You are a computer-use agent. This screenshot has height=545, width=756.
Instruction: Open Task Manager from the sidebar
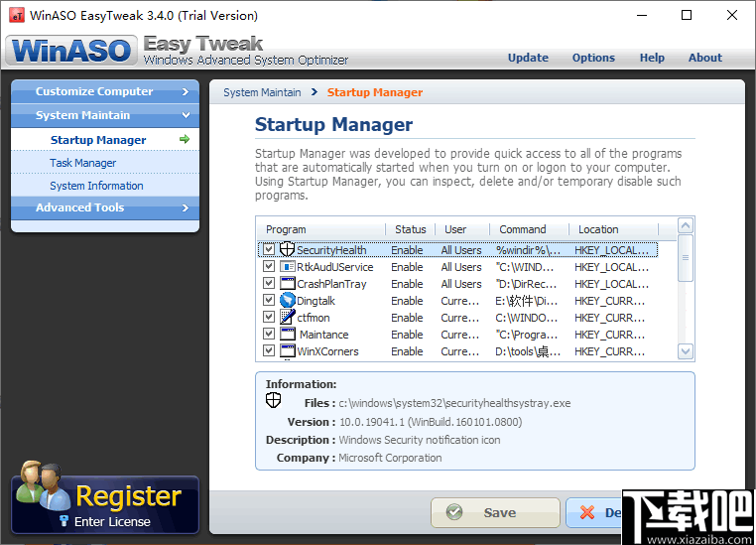pos(105,163)
